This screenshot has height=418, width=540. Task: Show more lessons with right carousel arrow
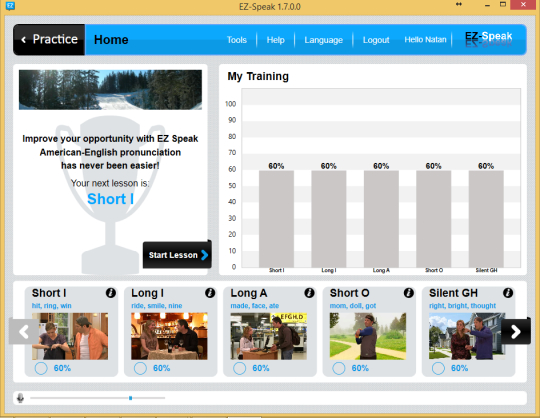pyautogui.click(x=516, y=332)
